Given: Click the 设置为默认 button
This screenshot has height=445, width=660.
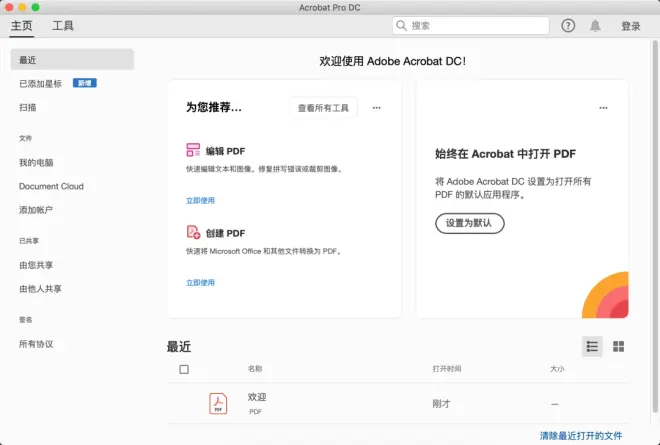Looking at the screenshot, I should [469, 223].
